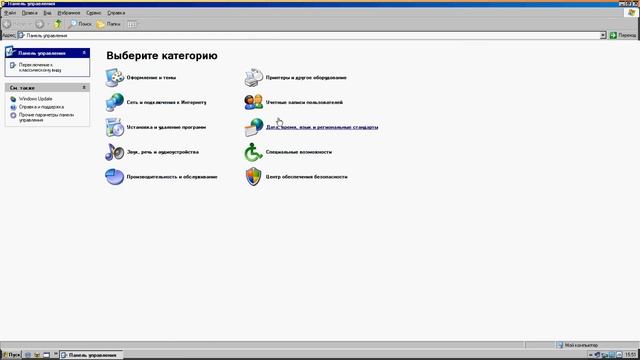Click the Специальные возможности link
This screenshot has width=640, height=360.
[x=299, y=152]
